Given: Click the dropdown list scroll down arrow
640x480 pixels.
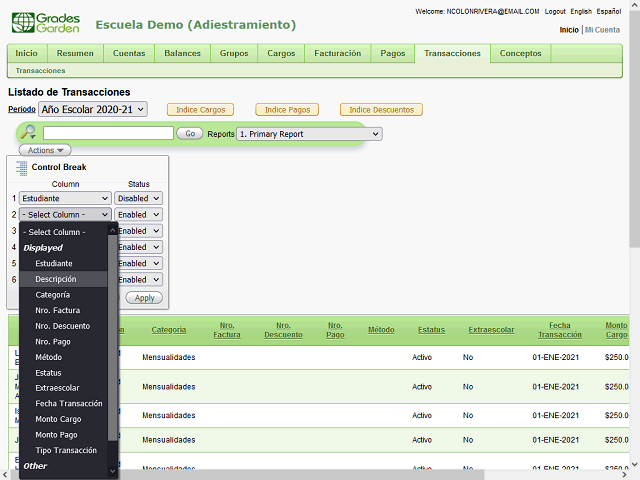Looking at the screenshot, I should pyautogui.click(x=113, y=471).
